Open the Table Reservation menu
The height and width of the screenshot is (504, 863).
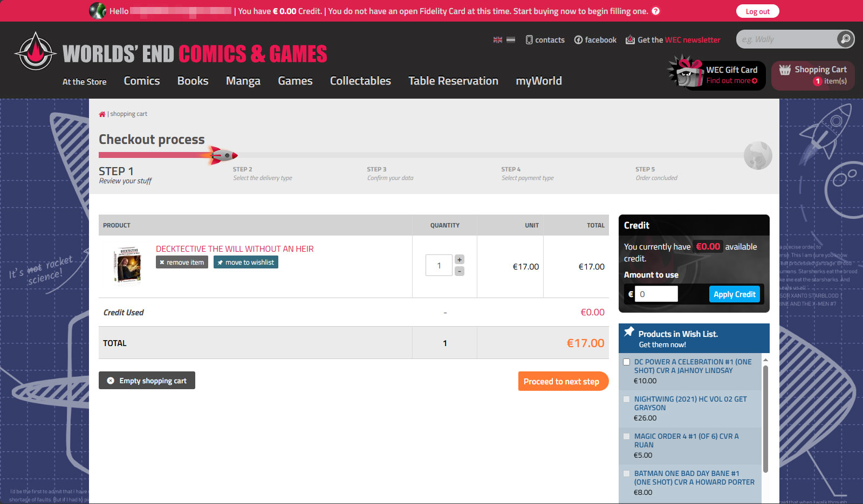click(453, 81)
